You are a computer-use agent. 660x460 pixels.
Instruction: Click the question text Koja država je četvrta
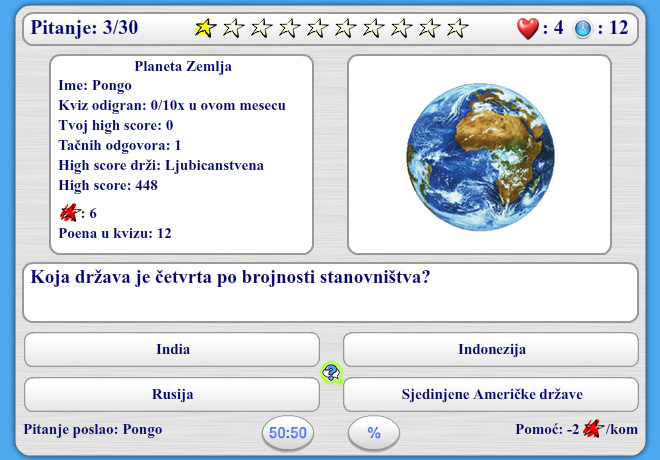(230, 277)
